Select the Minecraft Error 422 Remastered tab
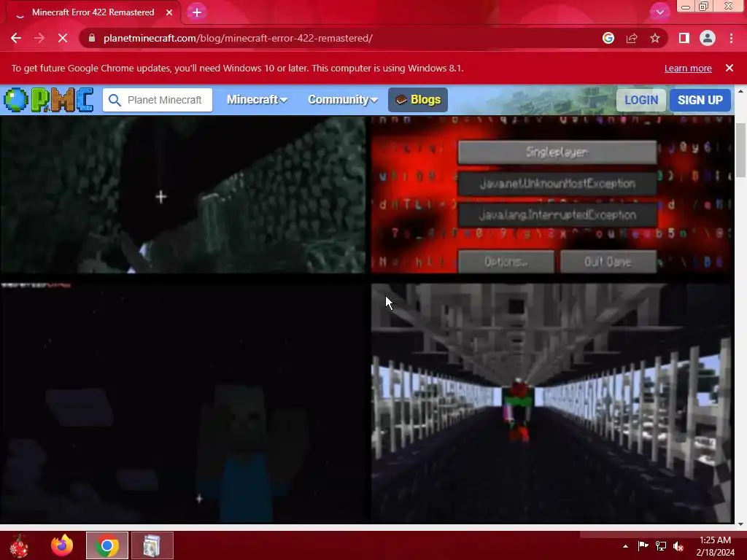747x560 pixels. [x=93, y=12]
